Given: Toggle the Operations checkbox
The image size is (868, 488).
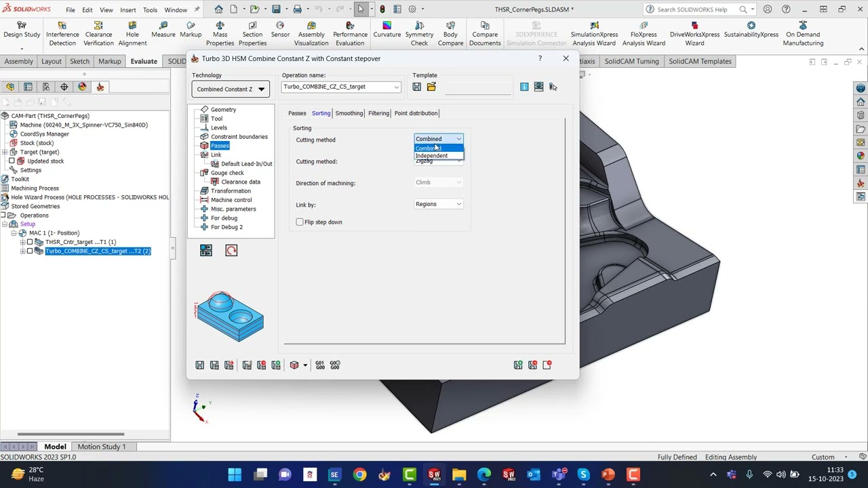Looking at the screenshot, I should [4, 216].
